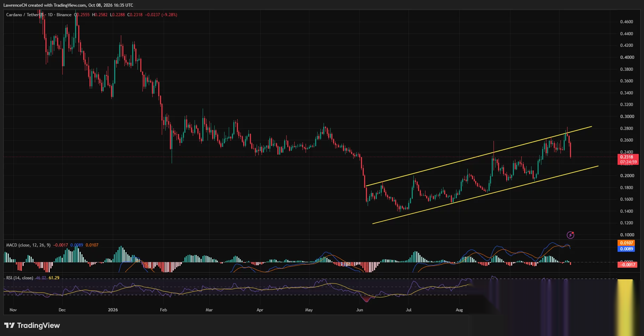
Task: Click the 0.4600 price axis label
Action: pos(626,22)
